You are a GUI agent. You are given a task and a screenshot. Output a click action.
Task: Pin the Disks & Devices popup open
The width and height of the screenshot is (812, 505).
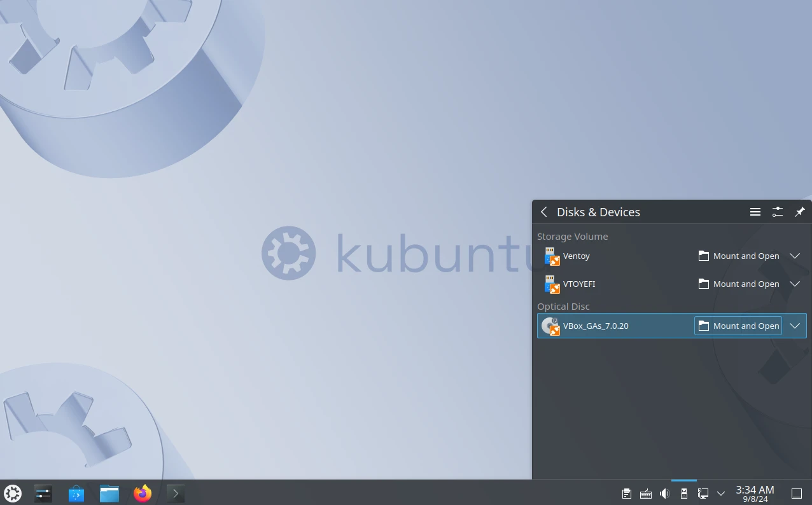(800, 212)
